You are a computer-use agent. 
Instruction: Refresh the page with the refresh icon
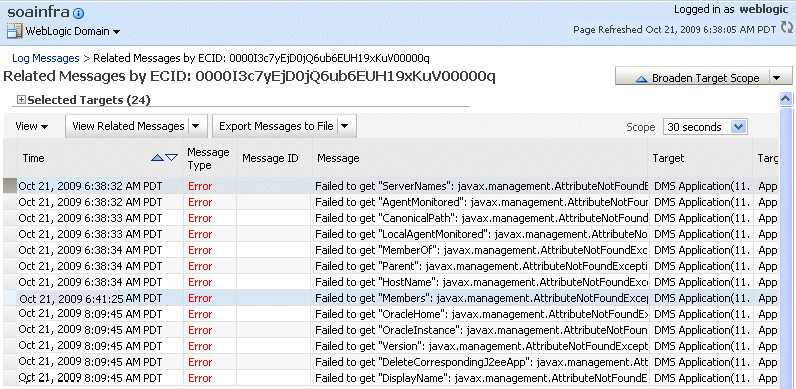click(786, 28)
